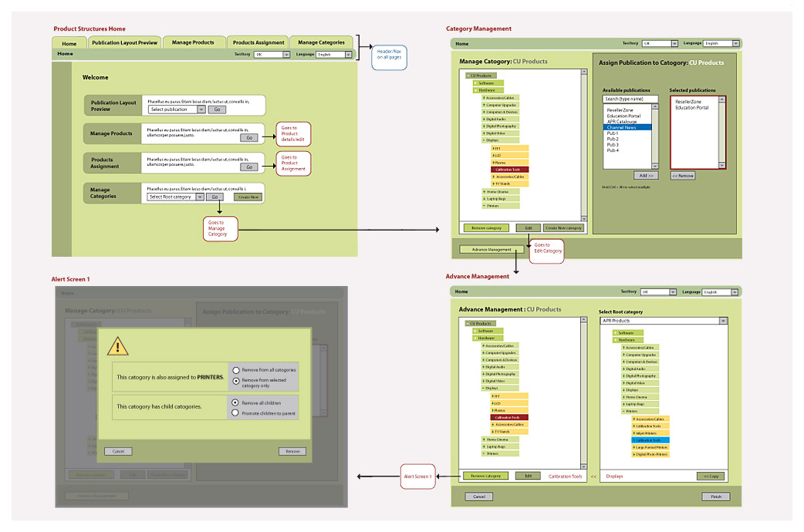Expand Home Cinema in Manage Category tree
Viewport: 804px width, 532px height.
[x=484, y=192]
